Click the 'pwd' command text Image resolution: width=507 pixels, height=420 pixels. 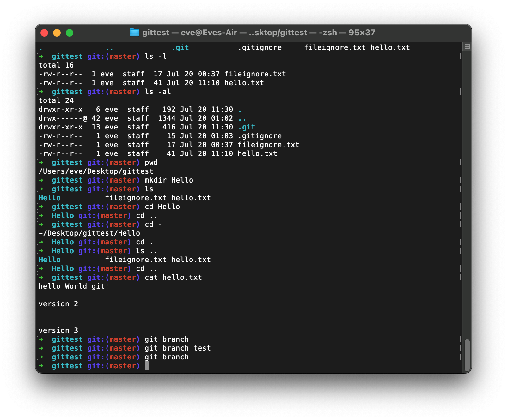pyautogui.click(x=151, y=162)
